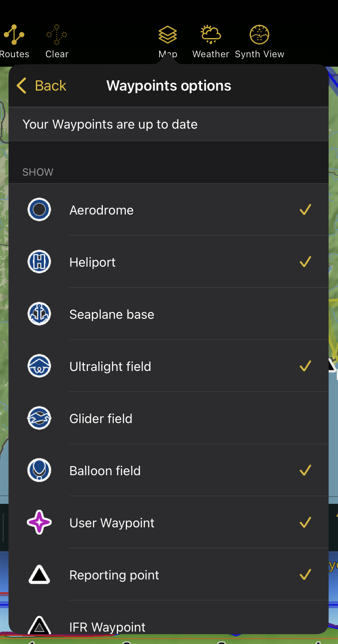
Task: Tap the Your Waypoints are up to date status
Action: pos(110,124)
